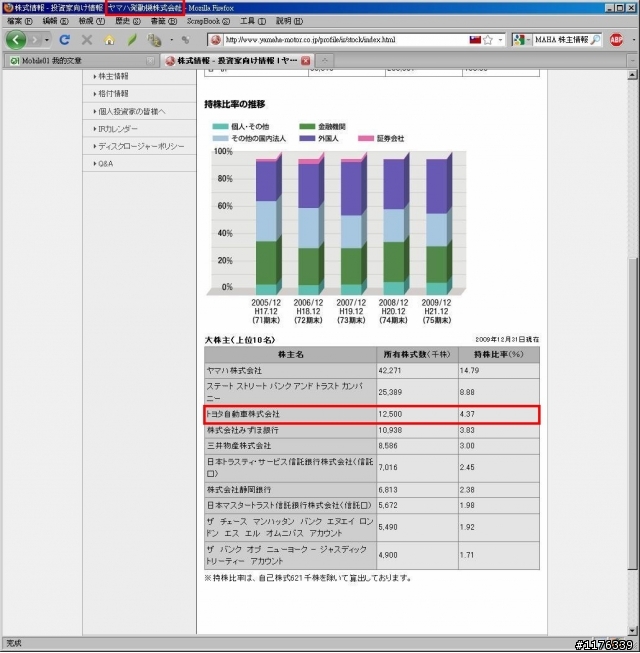
Task: Open the 檔案 menu
Action: point(19,21)
